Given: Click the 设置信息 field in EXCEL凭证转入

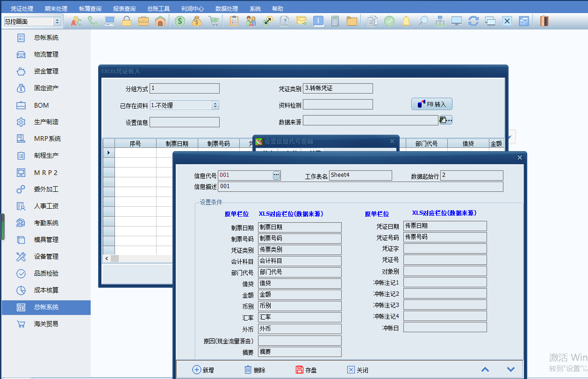Looking at the screenshot, I should coord(185,122).
